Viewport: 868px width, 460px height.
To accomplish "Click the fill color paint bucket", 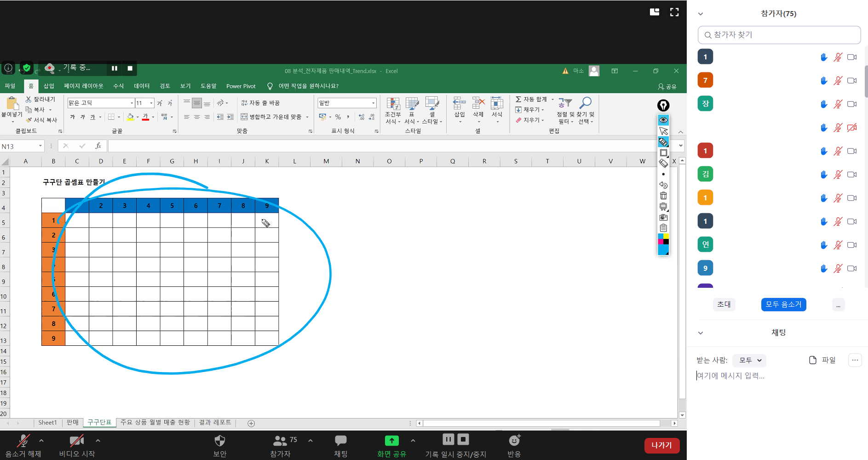I will tap(131, 117).
